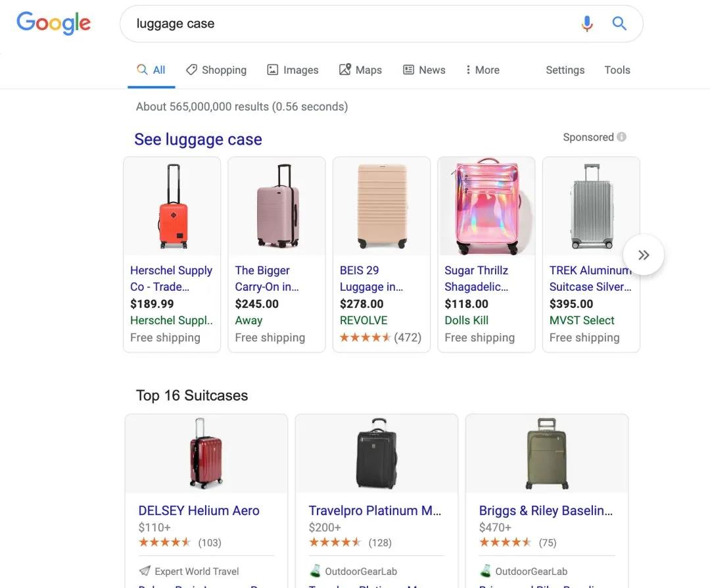
Task: Expand the More menu
Action: click(x=482, y=70)
